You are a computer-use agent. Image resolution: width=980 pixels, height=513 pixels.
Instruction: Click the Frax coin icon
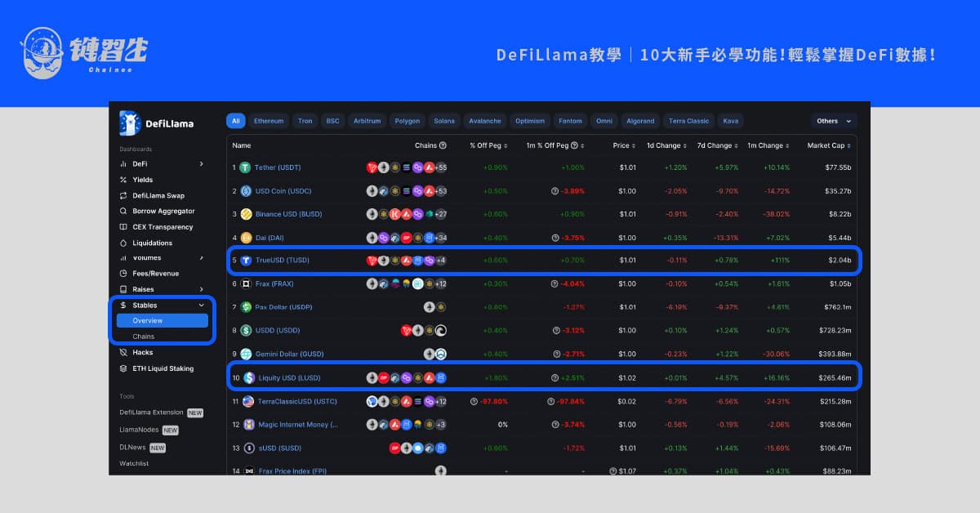[x=246, y=284]
